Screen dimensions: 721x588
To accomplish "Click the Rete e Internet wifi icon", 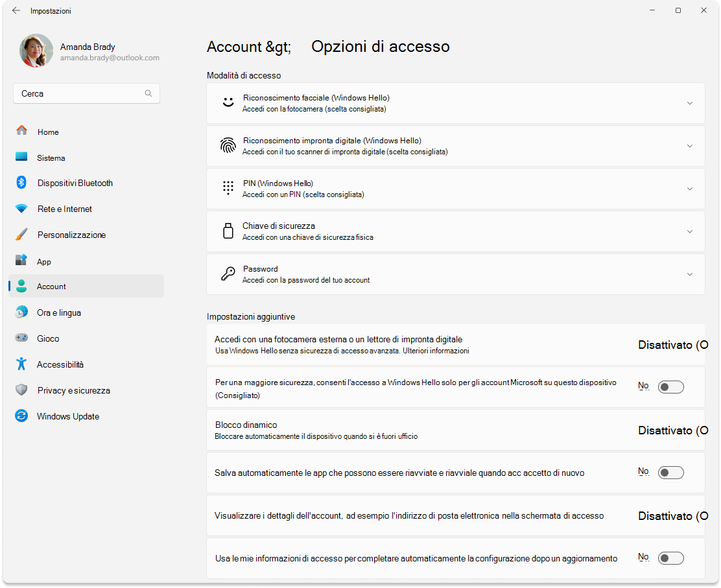I will point(21,208).
